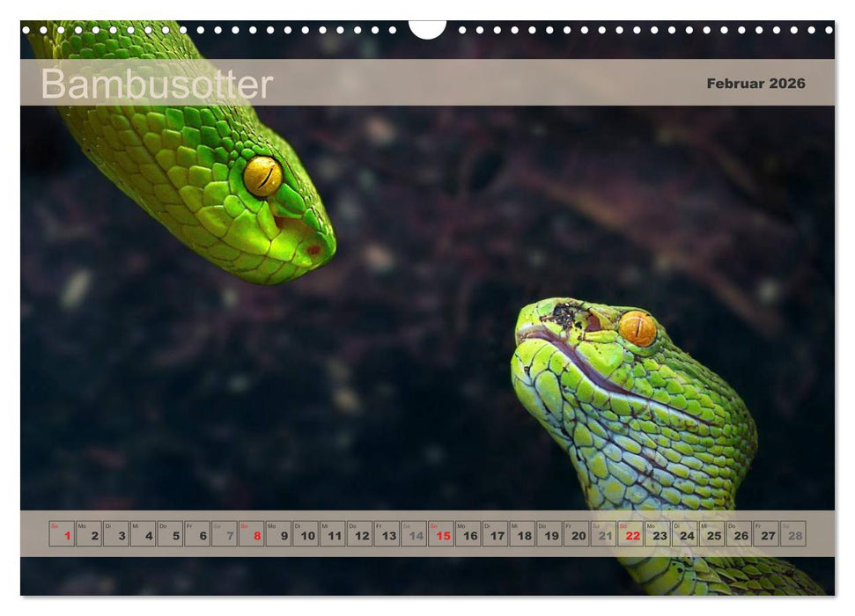Click the grey Saturday 7 cell
The image size is (855, 616).
point(225,534)
